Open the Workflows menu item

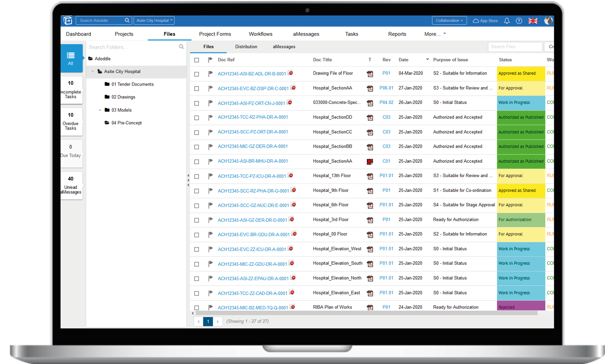coord(261,34)
